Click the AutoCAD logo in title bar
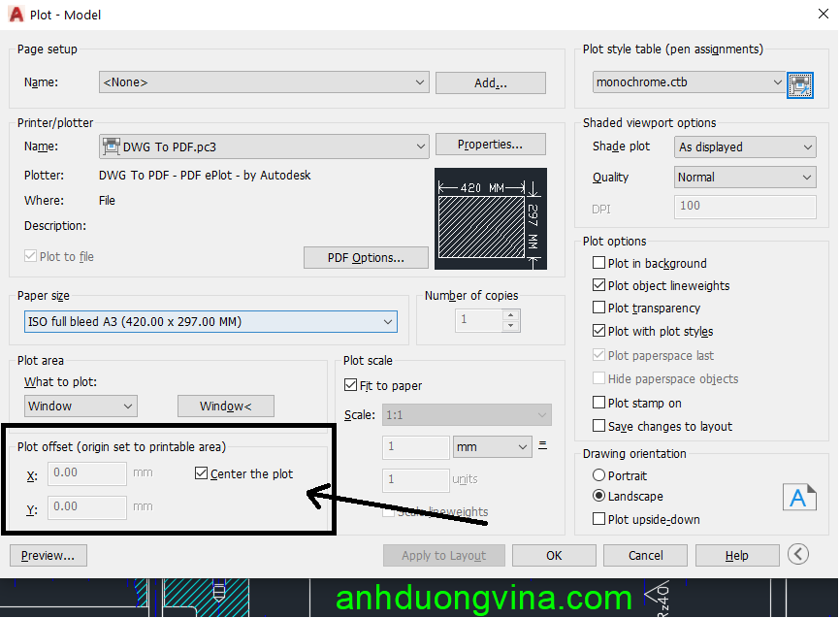The height and width of the screenshot is (618, 840). click(x=16, y=15)
